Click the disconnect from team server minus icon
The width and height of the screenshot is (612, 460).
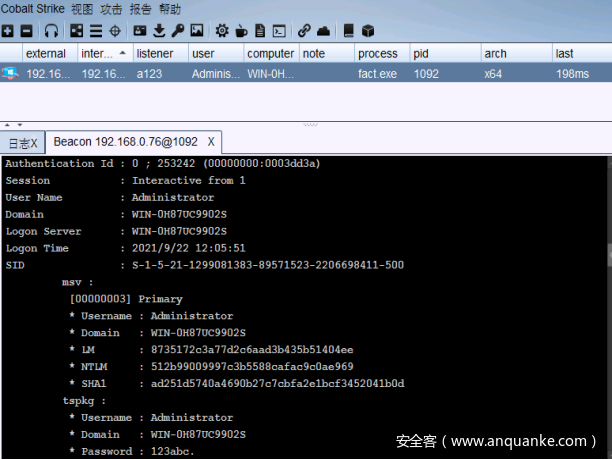pos(26,30)
